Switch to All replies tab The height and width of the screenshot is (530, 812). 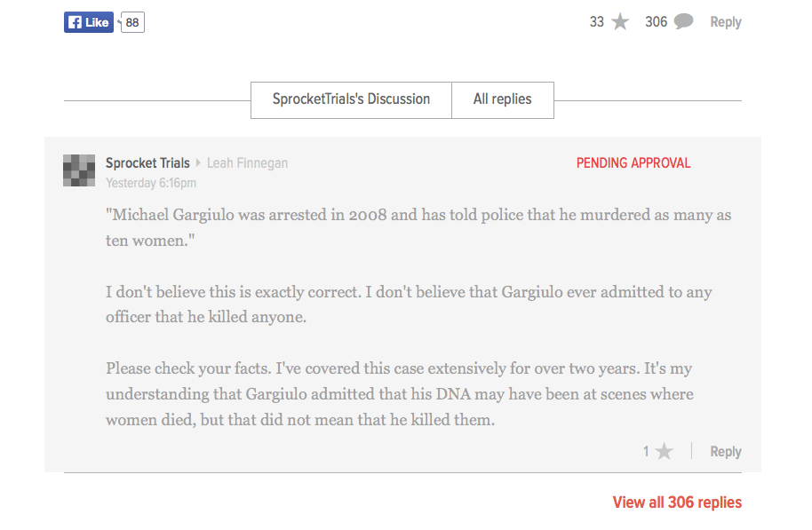click(x=503, y=100)
